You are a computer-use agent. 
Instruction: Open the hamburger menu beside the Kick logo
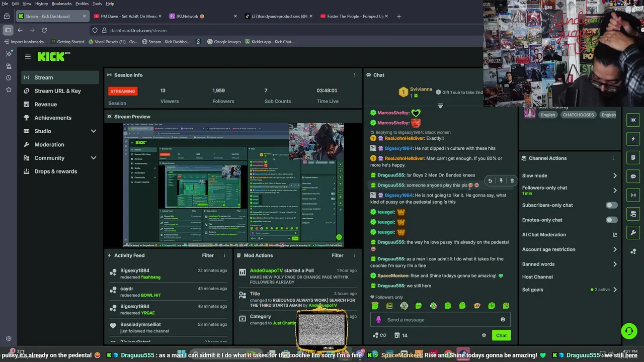(28, 57)
